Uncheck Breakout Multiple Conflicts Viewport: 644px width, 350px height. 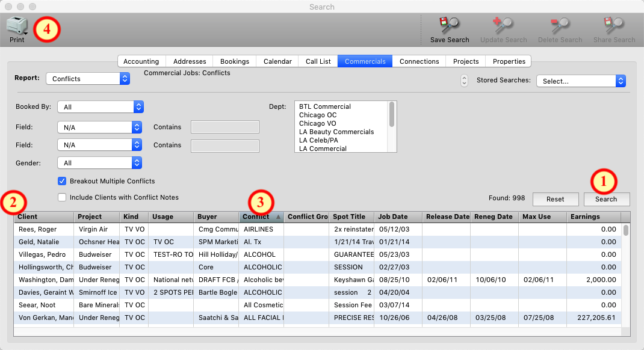tap(62, 181)
